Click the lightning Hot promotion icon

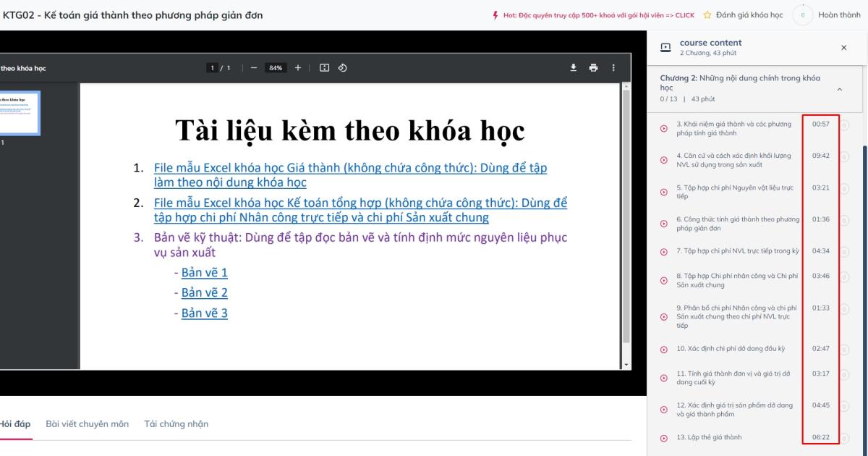495,15
